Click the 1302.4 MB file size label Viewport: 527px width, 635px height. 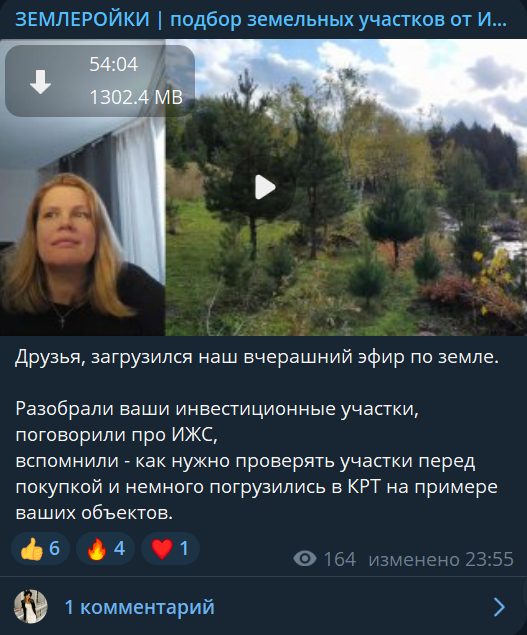136,97
